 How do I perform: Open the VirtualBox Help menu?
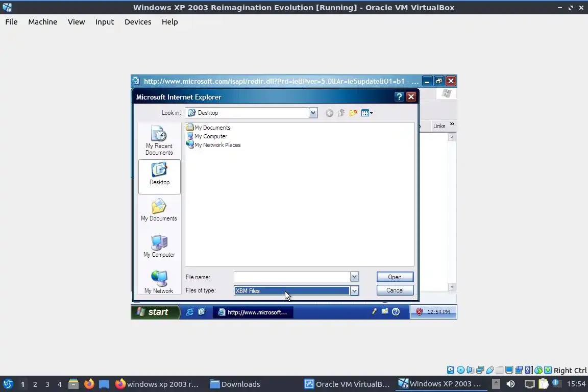coord(170,22)
